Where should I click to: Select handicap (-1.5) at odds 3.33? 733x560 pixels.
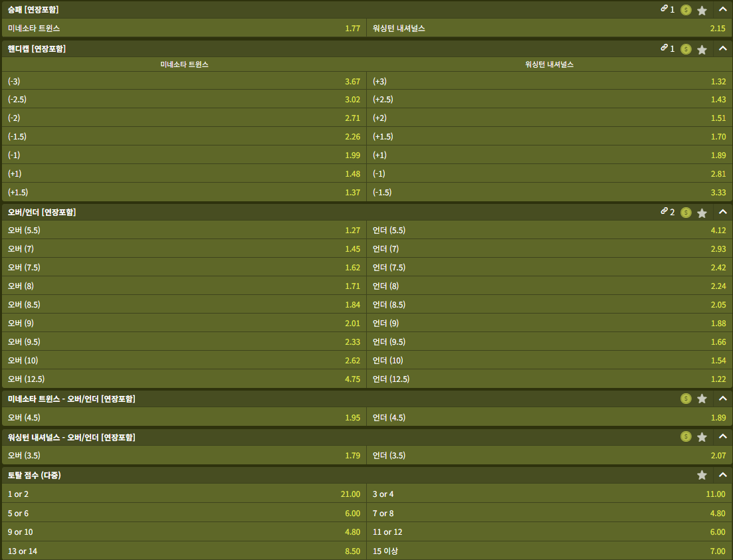(x=550, y=192)
